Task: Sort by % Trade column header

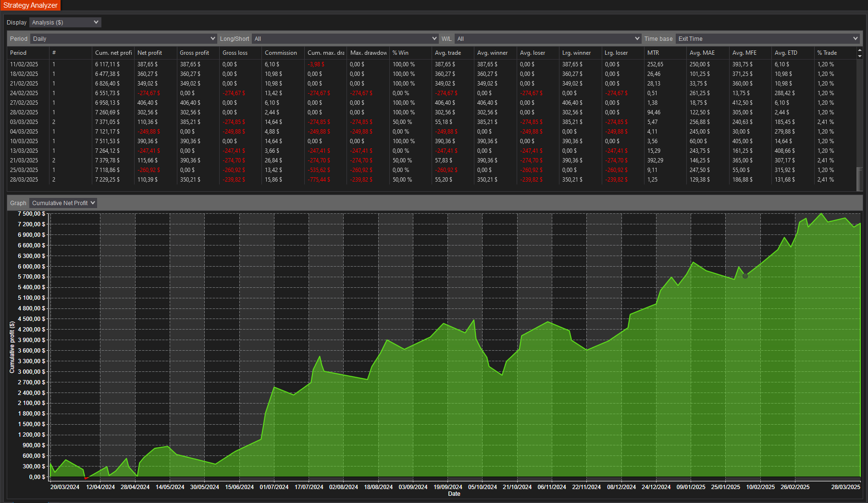Action: coord(835,53)
